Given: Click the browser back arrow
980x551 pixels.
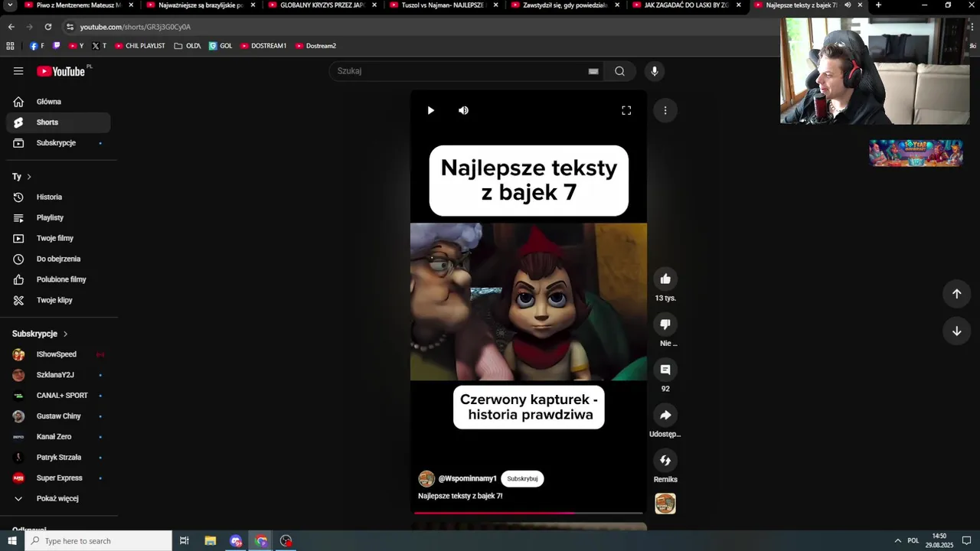Looking at the screenshot, I should pos(11,27).
